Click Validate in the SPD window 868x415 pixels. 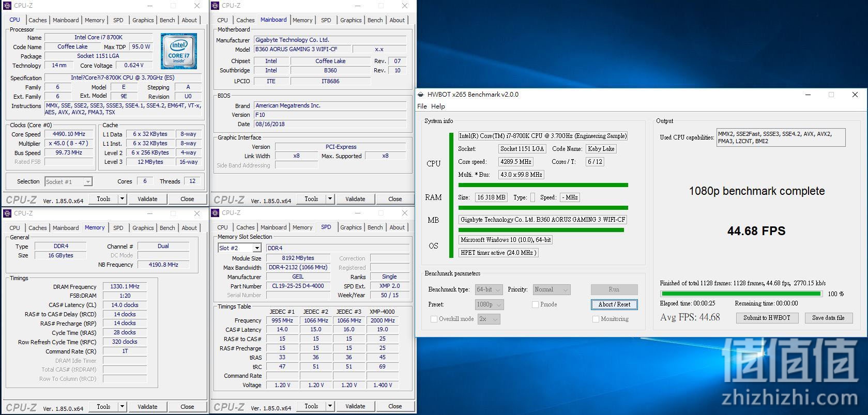pyautogui.click(x=355, y=407)
